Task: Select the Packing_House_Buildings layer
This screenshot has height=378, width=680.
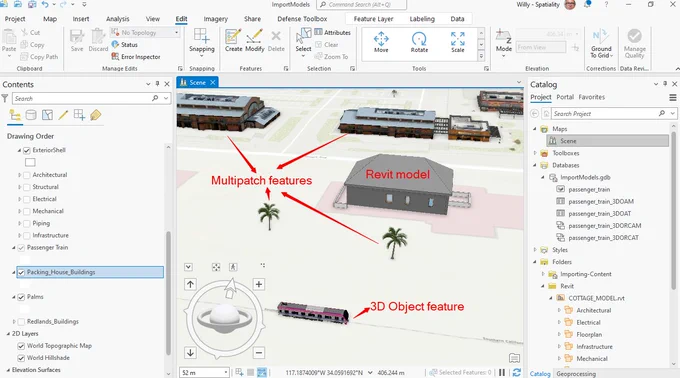Action: pos(90,272)
